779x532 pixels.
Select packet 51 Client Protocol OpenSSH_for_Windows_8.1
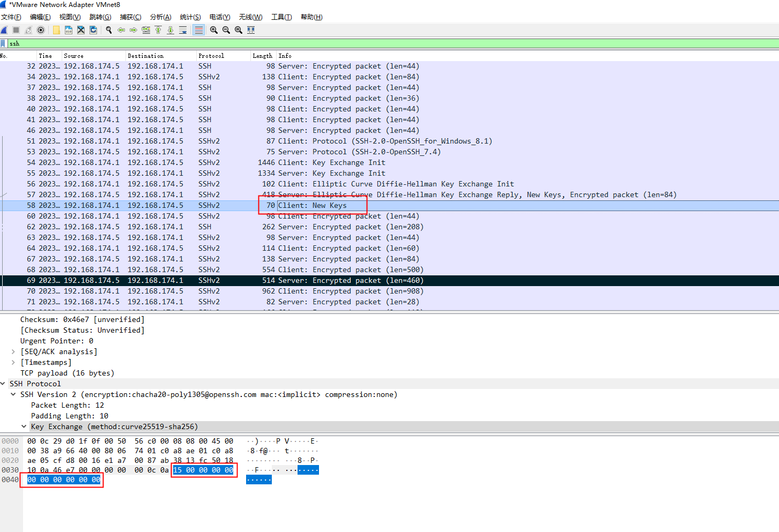tap(389, 141)
